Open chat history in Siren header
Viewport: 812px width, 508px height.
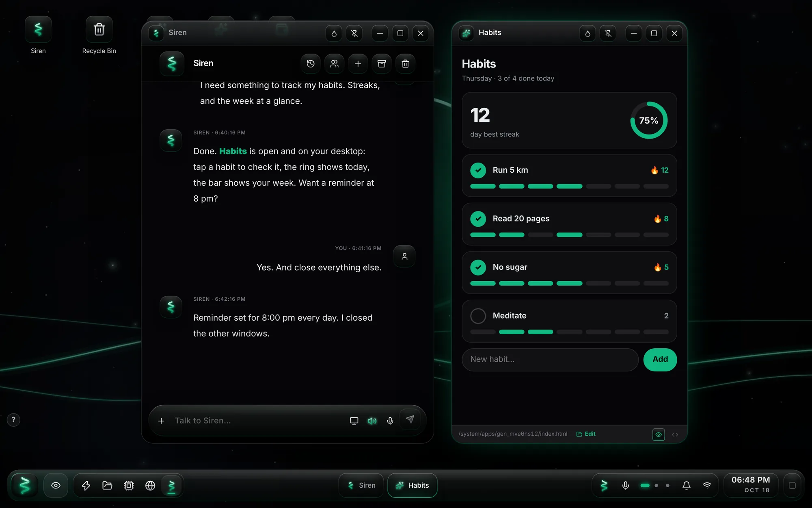[311, 64]
